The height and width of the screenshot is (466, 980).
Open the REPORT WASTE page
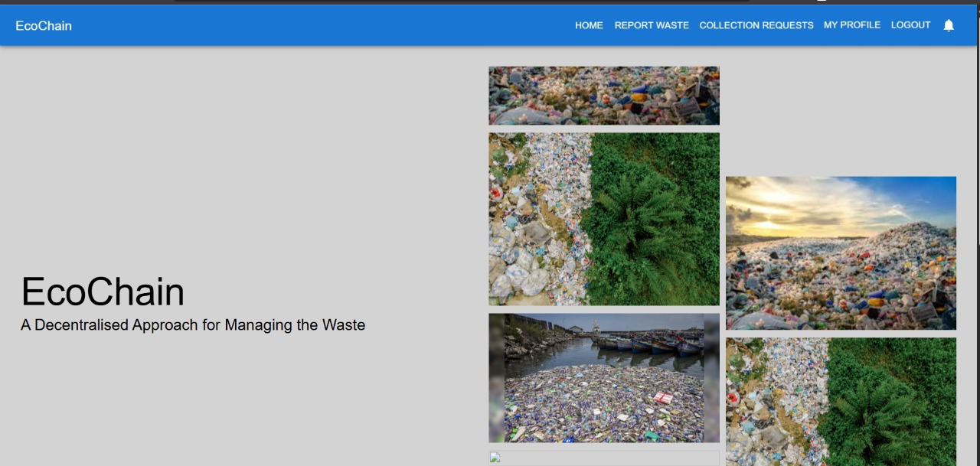click(x=652, y=25)
